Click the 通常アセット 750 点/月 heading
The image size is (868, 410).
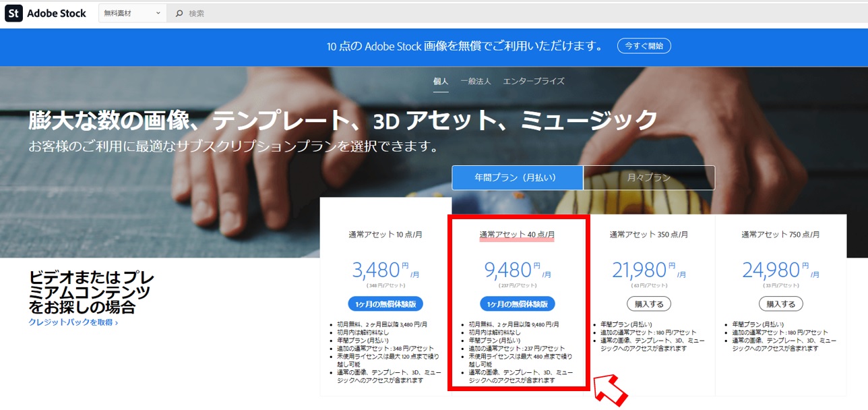point(780,235)
